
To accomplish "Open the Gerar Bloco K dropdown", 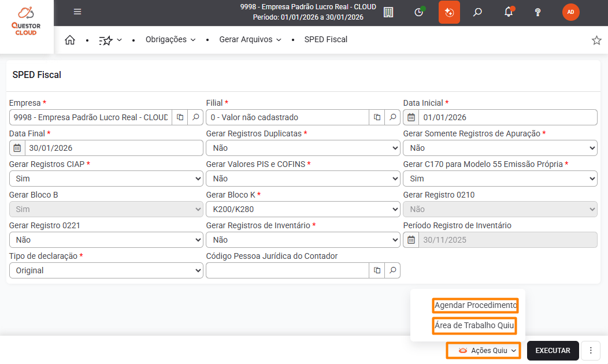I will point(303,209).
